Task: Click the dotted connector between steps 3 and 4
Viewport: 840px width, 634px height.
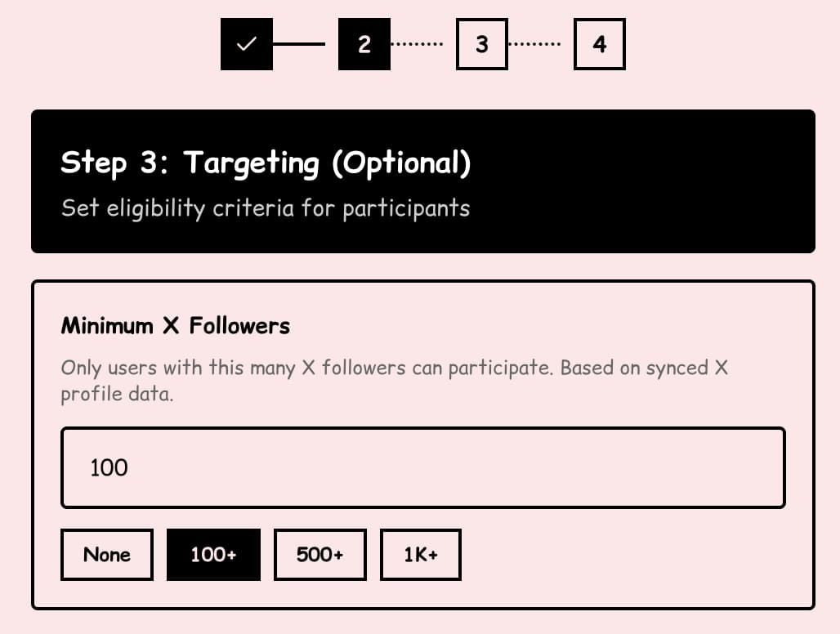Action: click(x=534, y=44)
